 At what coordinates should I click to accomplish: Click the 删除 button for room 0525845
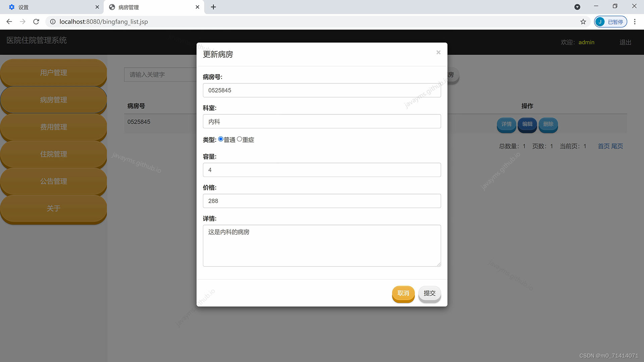pos(548,124)
